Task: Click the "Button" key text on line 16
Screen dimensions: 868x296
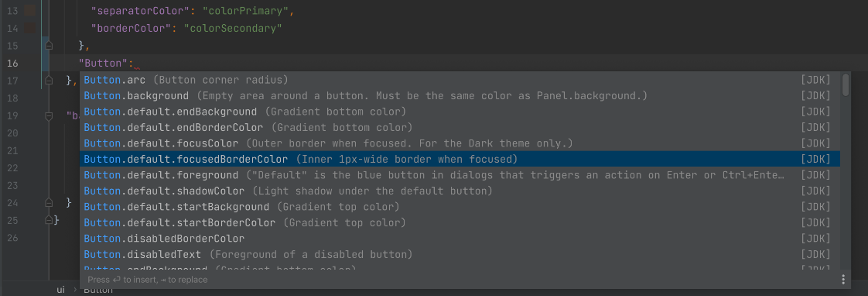Action: coord(103,63)
